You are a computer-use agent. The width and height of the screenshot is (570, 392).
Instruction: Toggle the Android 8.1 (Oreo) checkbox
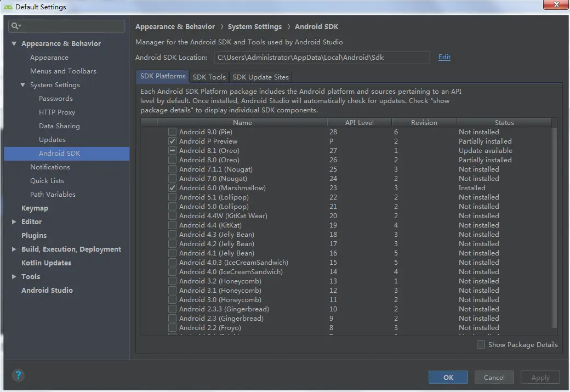tap(172, 151)
